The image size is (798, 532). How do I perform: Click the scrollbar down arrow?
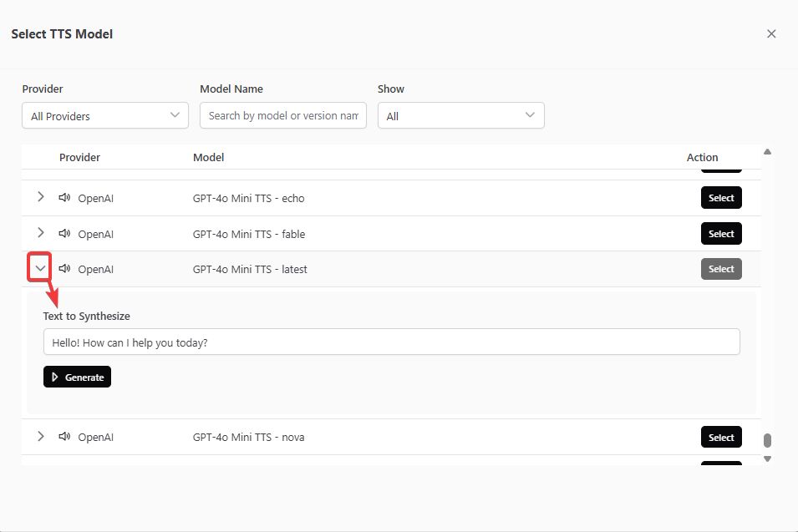click(x=767, y=459)
